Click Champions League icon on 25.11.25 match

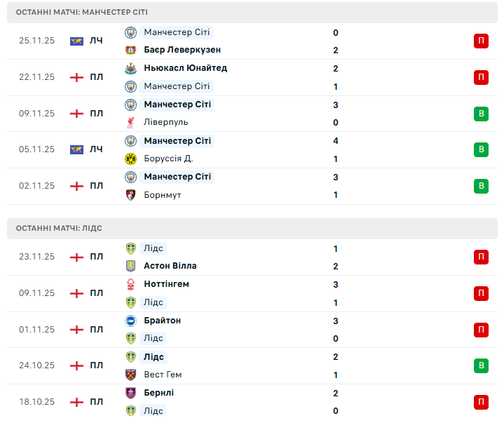click(76, 41)
